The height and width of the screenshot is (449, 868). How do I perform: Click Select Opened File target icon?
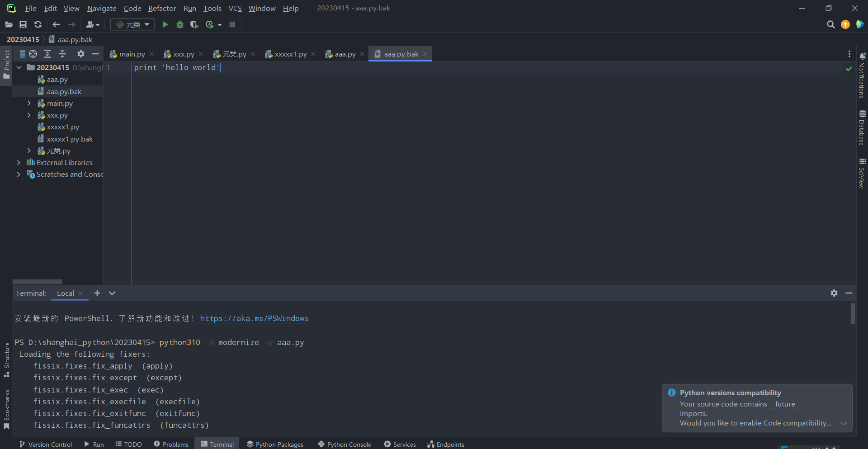coord(33,54)
